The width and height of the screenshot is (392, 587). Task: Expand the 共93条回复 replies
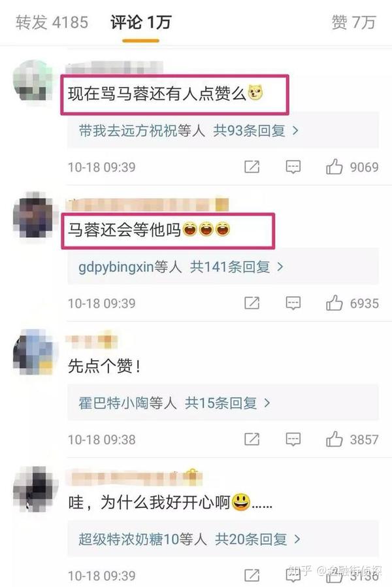[256, 131]
